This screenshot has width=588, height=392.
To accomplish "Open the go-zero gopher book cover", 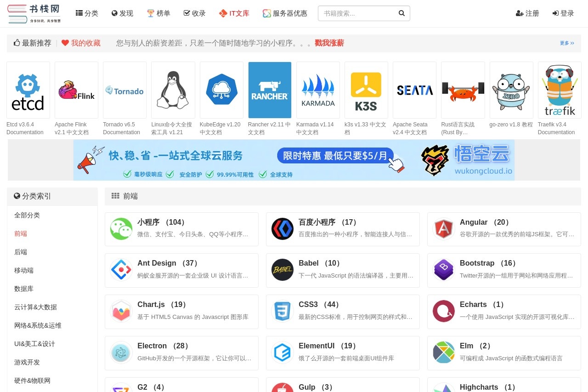I will point(511,90).
